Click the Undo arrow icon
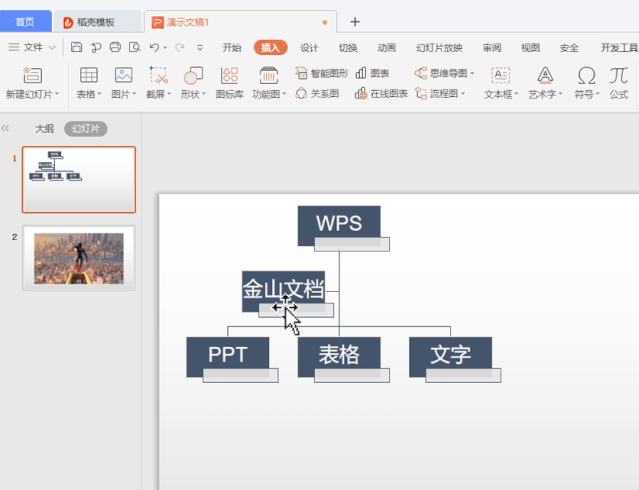639x490 pixels. [x=154, y=47]
